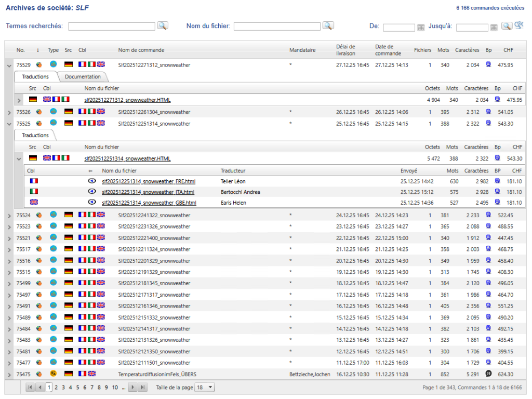Switch to the Documentation tab
Screen dimensions: 532x399
(83, 77)
